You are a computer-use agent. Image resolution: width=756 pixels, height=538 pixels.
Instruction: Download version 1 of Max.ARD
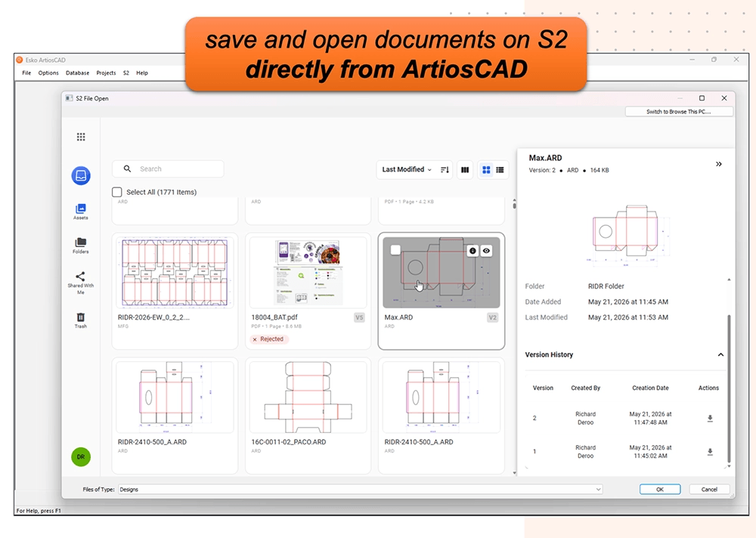pyautogui.click(x=710, y=452)
